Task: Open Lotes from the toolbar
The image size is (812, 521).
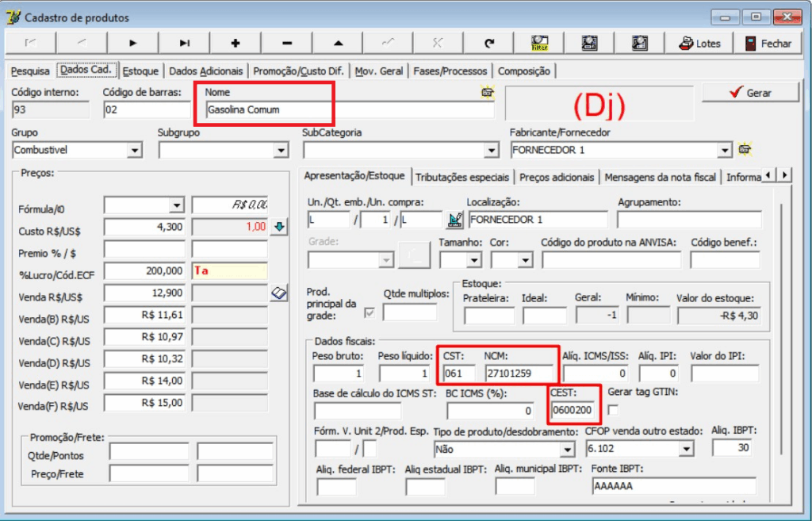Action: [699, 42]
